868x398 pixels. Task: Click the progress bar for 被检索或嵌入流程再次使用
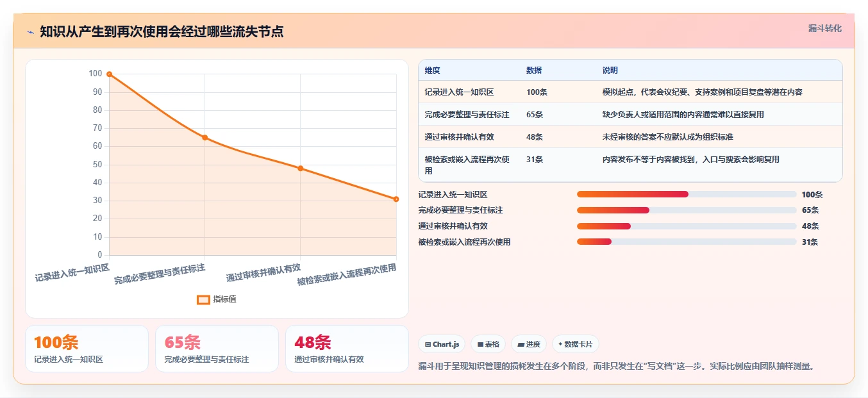pos(687,242)
